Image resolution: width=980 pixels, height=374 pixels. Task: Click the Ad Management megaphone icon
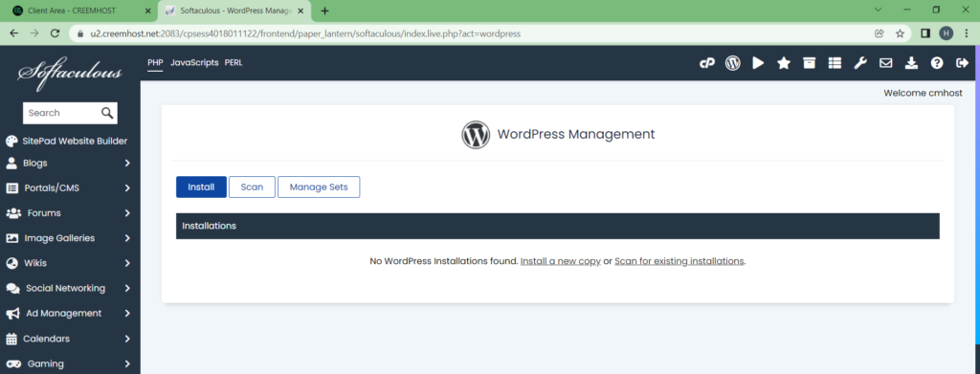coord(12,314)
